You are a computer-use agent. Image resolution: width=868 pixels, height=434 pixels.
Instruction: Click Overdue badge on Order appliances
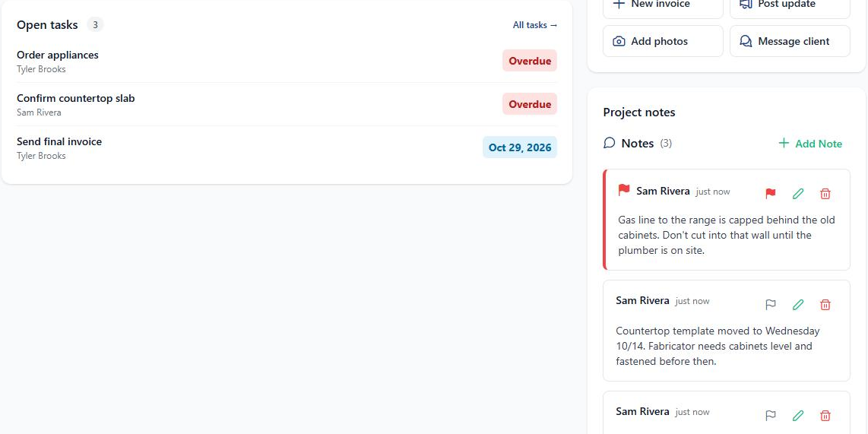click(x=530, y=61)
